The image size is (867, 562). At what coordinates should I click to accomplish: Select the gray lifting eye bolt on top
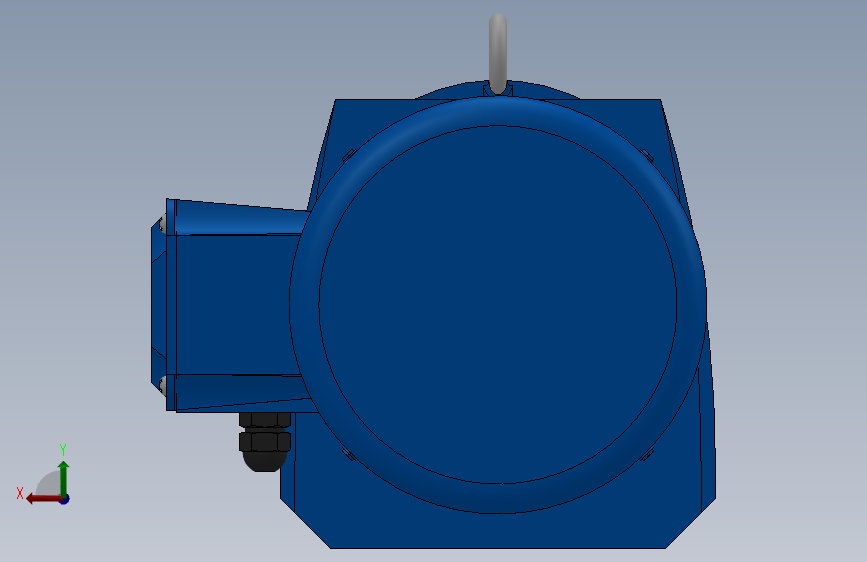point(498,53)
